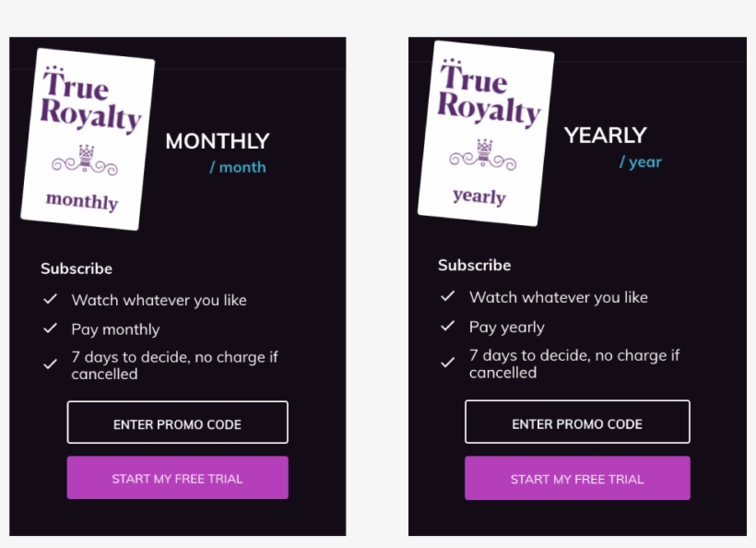Start my free trial for Yearly plan

click(577, 478)
